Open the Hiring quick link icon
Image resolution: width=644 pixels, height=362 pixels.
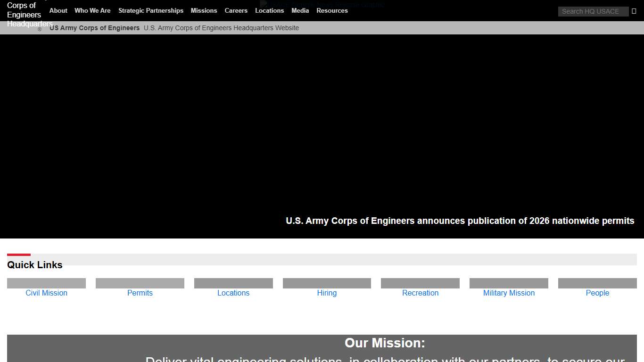[327, 283]
